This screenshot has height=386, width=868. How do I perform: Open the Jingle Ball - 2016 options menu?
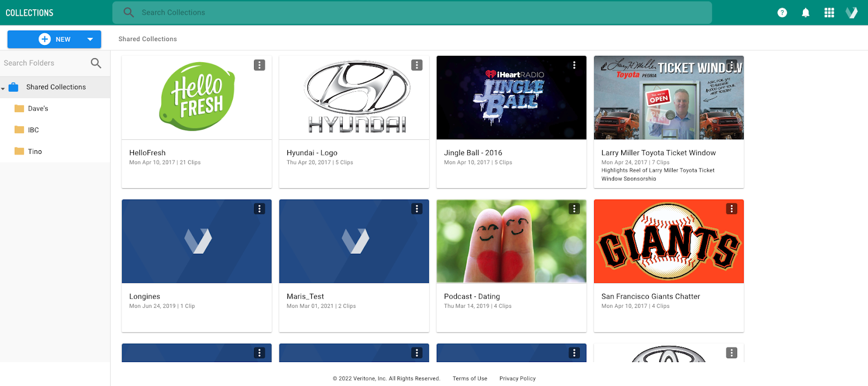(574, 65)
